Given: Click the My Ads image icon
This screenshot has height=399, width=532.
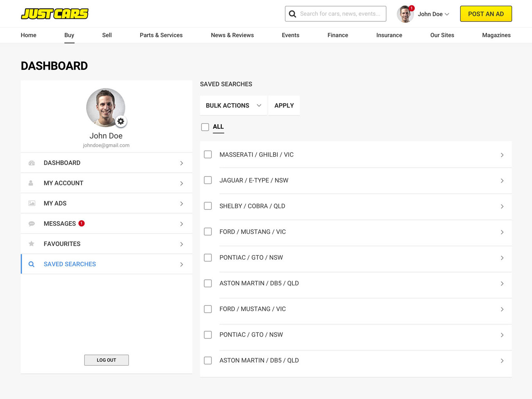Looking at the screenshot, I should coord(32,203).
